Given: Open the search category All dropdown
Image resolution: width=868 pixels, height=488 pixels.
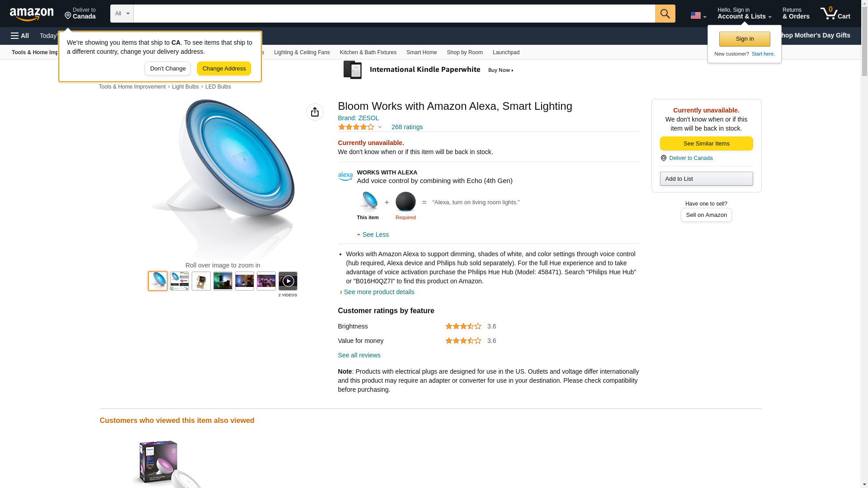Looking at the screenshot, I should pos(122,14).
